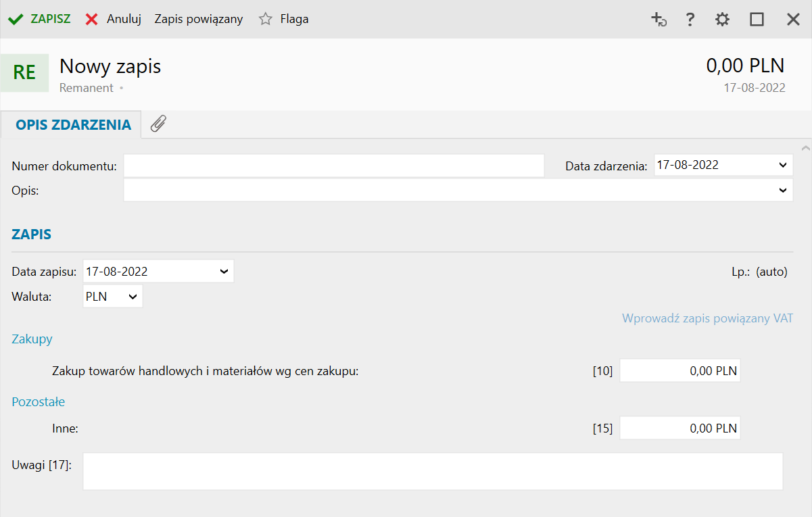Screen dimensions: 812x517
Task: Click the add-with-refresh plus icon
Action: pos(659,20)
